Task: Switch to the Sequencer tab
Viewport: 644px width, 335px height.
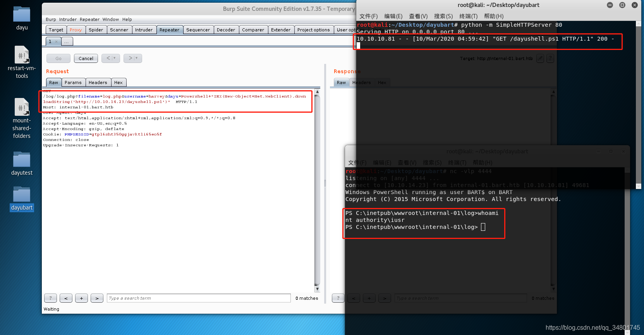Action: [x=198, y=30]
